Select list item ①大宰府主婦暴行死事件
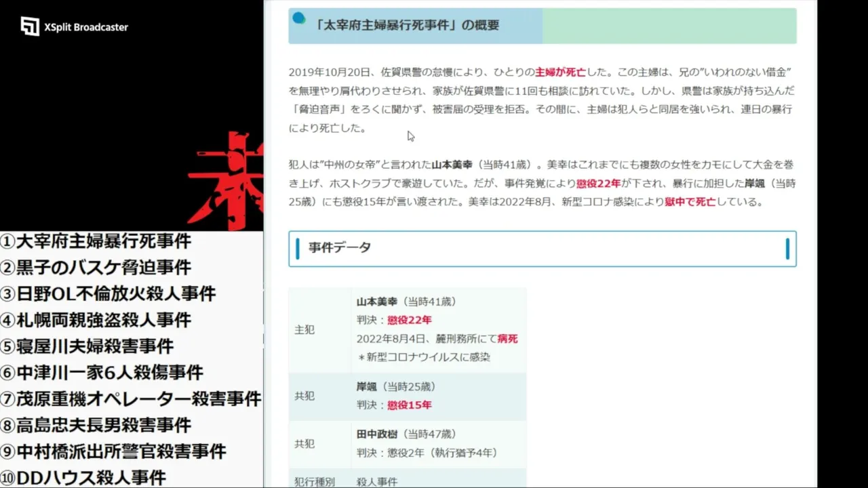 [x=96, y=241]
